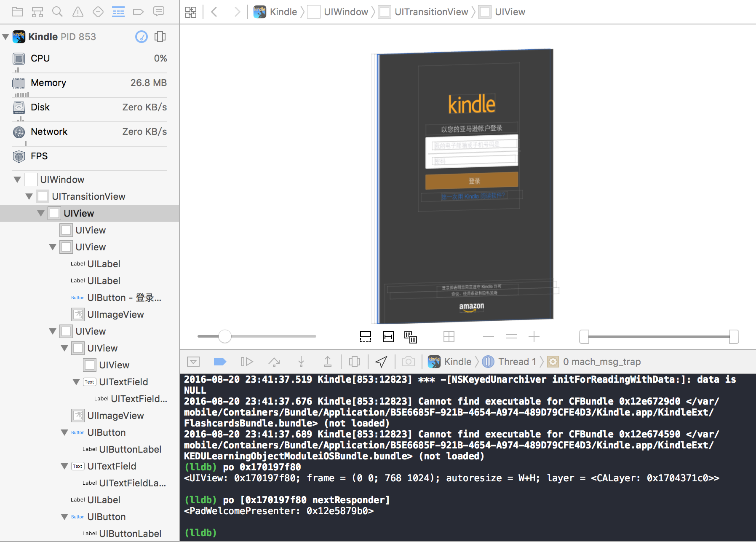This screenshot has height=542, width=756.
Task: Click the Debug View Hierarchy button
Action: pyautogui.click(x=355, y=362)
